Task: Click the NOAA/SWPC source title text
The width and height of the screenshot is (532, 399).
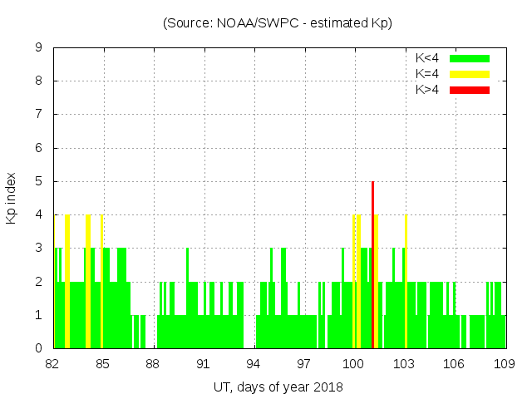Action: (277, 23)
